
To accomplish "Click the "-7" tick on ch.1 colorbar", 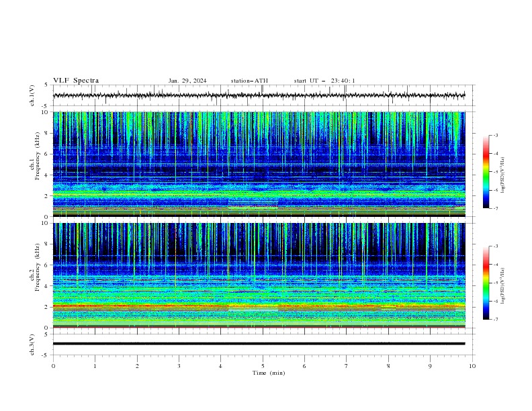I will pos(495,208).
